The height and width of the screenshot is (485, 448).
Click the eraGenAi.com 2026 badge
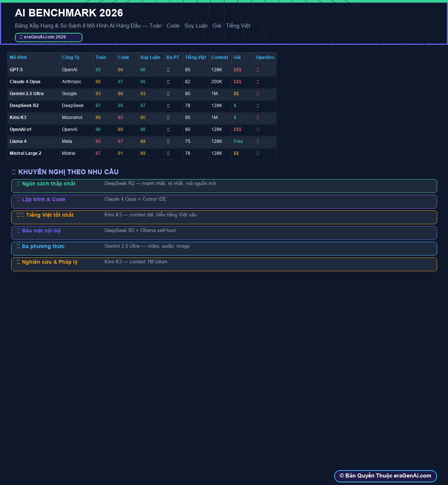click(x=49, y=37)
